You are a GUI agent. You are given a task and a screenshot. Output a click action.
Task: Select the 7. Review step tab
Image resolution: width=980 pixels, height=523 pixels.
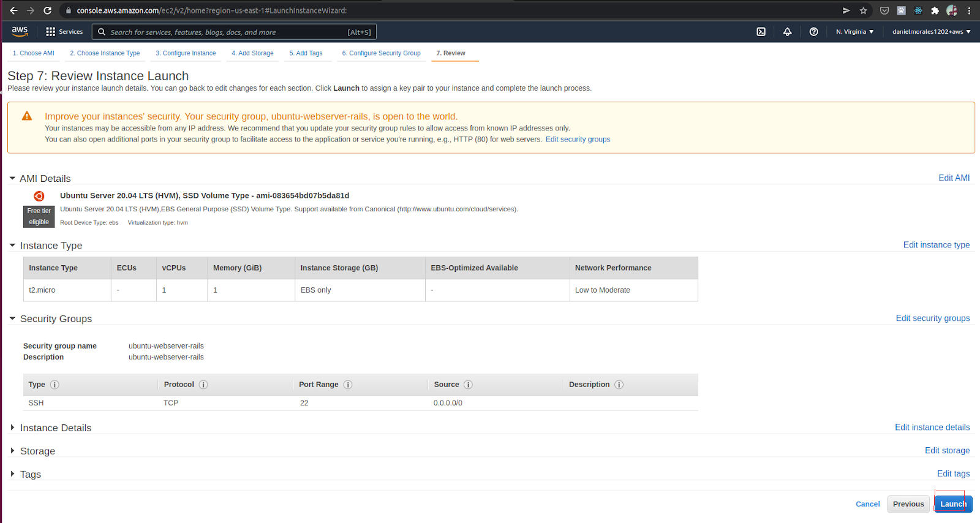click(451, 53)
